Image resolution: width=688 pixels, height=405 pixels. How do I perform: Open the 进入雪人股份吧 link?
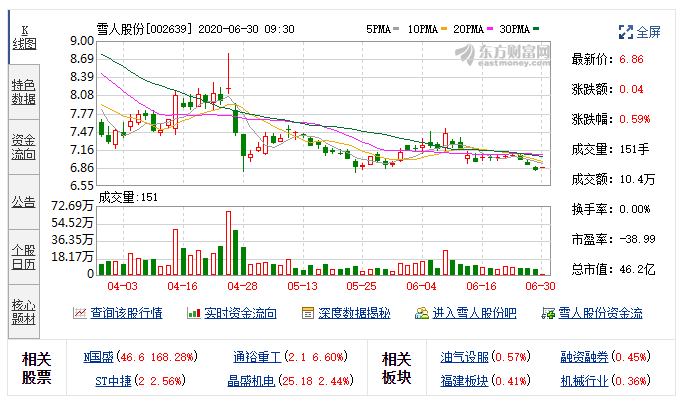474,313
